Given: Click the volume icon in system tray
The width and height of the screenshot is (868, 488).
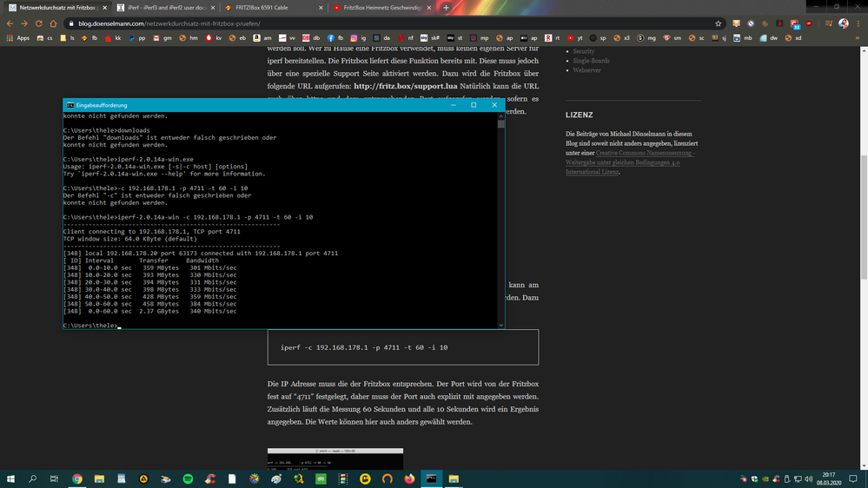Looking at the screenshot, I should click(808, 478).
